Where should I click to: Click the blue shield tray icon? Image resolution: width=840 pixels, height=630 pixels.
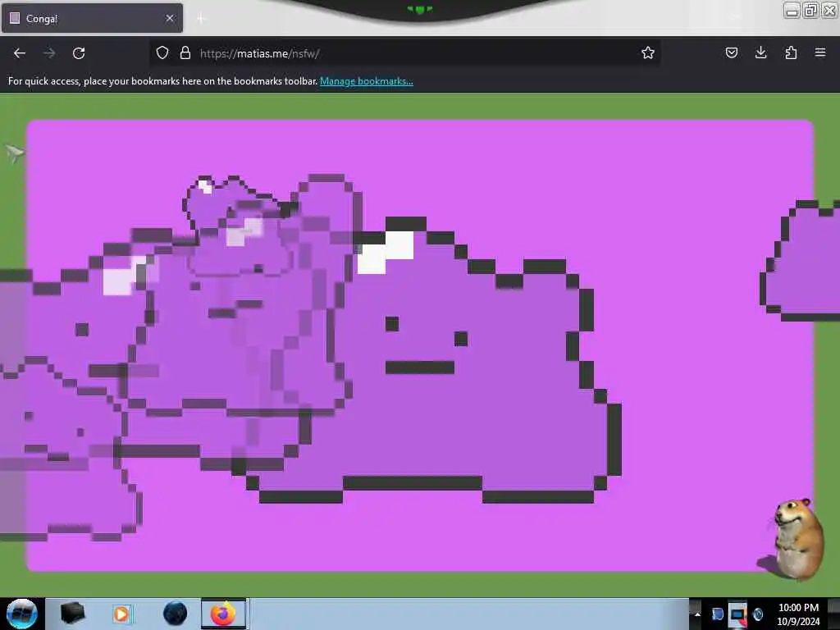717,614
